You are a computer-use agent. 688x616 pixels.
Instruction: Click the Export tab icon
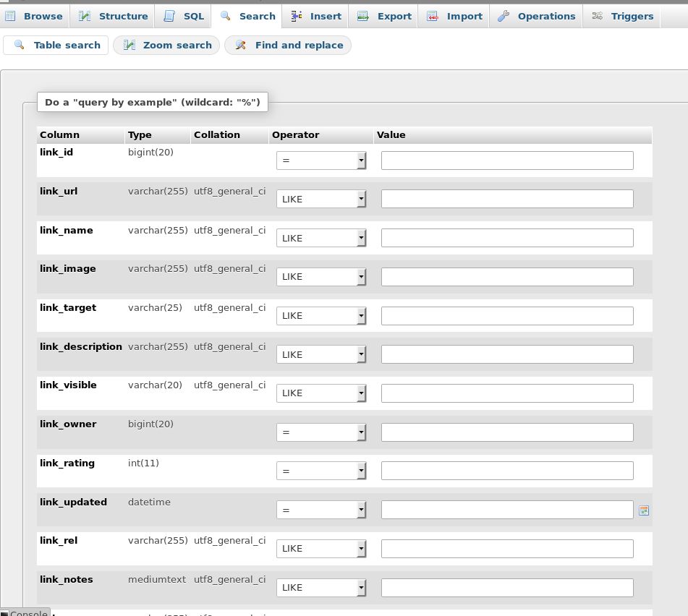[x=363, y=16]
